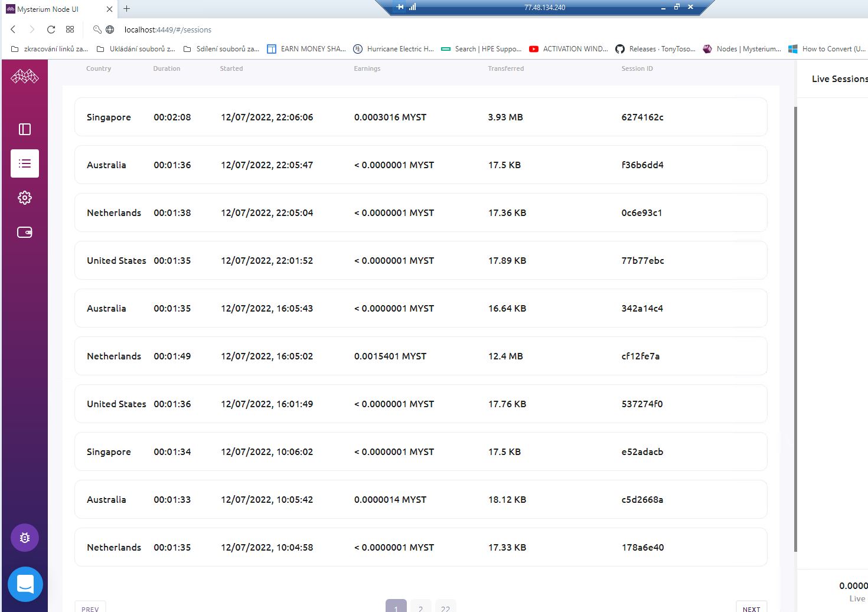Click the sessions list vertical scrollbar
This screenshot has width=868, height=612.
pyautogui.click(x=795, y=329)
